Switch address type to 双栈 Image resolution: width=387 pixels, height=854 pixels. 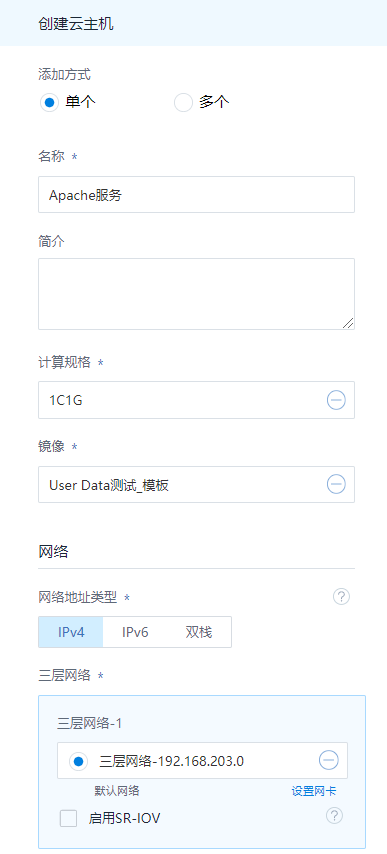pos(199,632)
